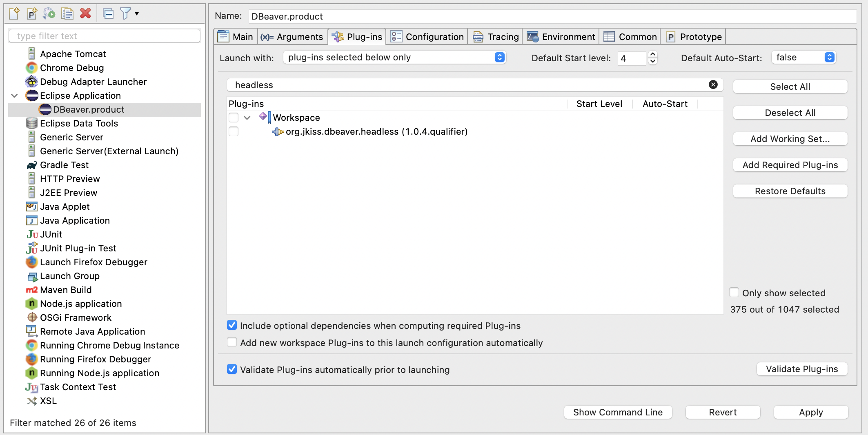Click the JUnit Plug-in Test icon
Image resolution: width=868 pixels, height=435 pixels.
coord(32,248)
